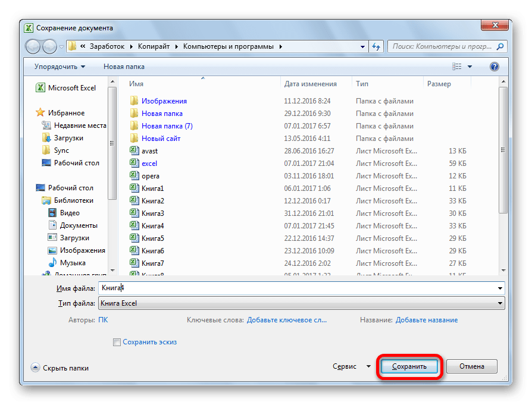This screenshot has width=532, height=405.
Task: Click navigation pane scrollbar down arrow
Action: [112, 271]
